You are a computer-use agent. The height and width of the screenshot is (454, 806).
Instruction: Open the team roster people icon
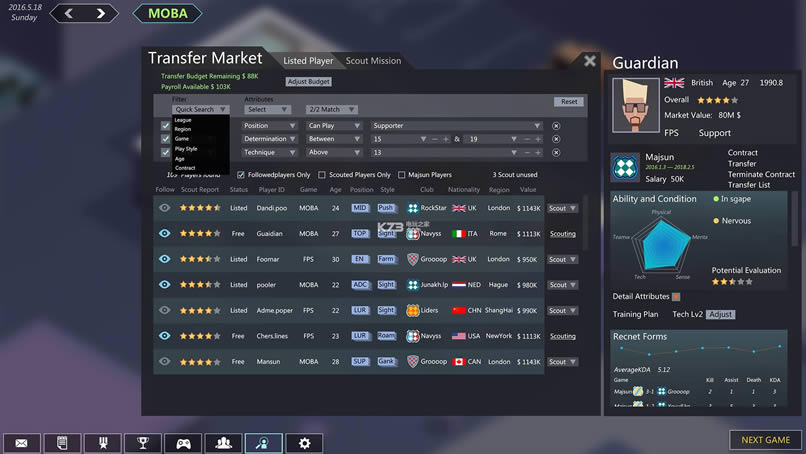tap(224, 443)
